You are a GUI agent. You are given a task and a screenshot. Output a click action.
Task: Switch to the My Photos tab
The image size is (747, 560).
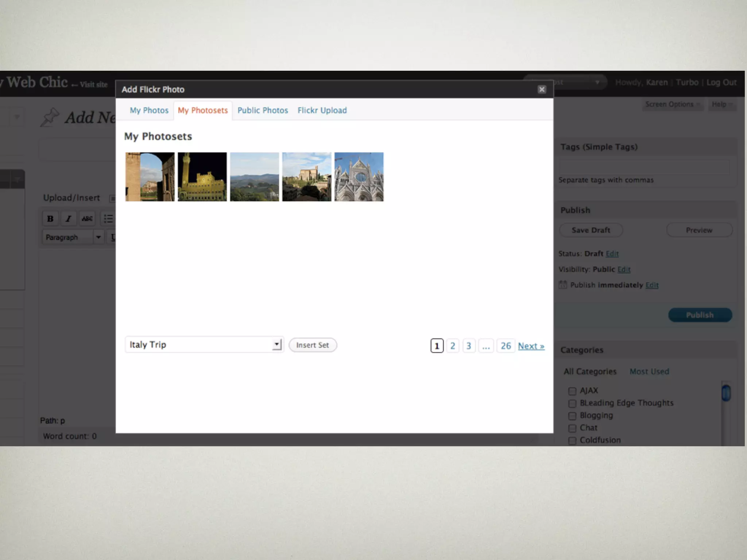pyautogui.click(x=149, y=110)
